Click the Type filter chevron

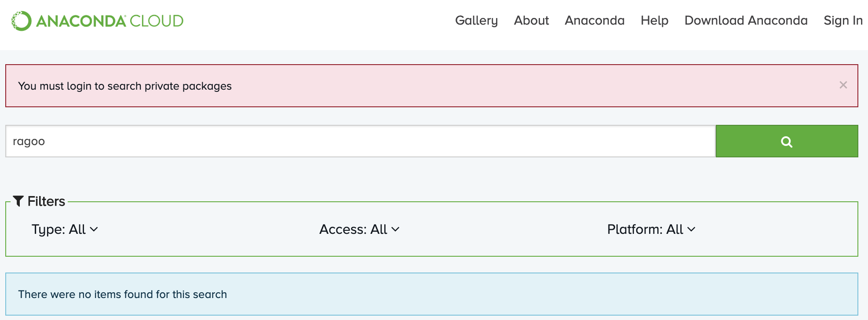pyautogui.click(x=94, y=230)
